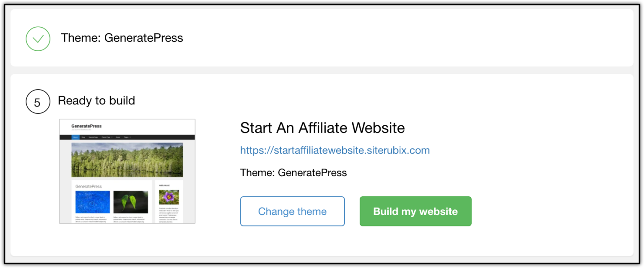The image size is (644, 268).
Task: Click the Change theme button
Action: pos(292,211)
